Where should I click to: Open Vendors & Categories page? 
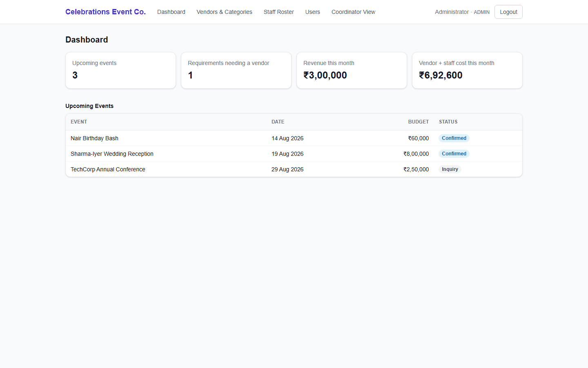pyautogui.click(x=224, y=12)
